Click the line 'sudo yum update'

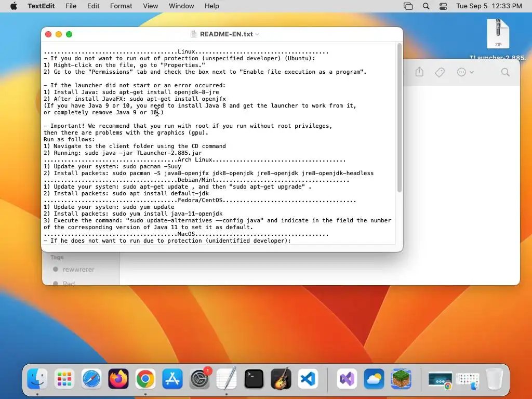[109, 207]
